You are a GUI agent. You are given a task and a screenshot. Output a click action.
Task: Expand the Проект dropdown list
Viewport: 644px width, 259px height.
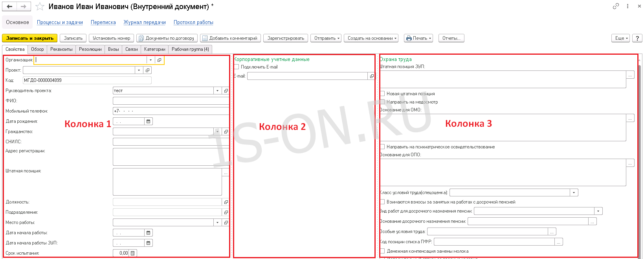click(x=139, y=70)
